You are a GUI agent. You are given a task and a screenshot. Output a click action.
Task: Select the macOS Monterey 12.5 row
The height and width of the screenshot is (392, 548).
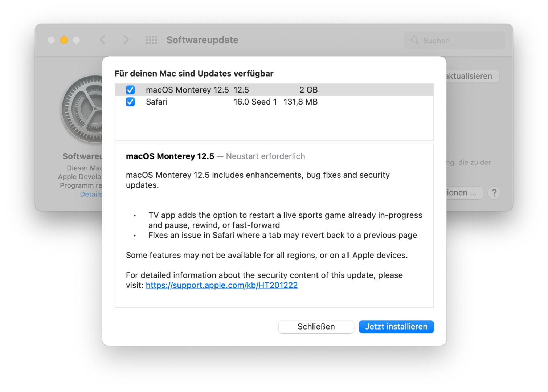pos(254,90)
